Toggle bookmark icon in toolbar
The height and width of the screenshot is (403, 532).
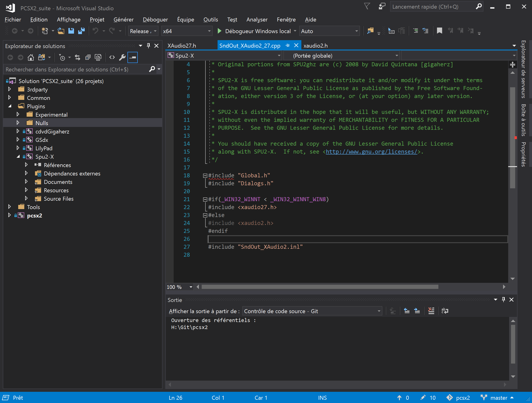point(439,31)
